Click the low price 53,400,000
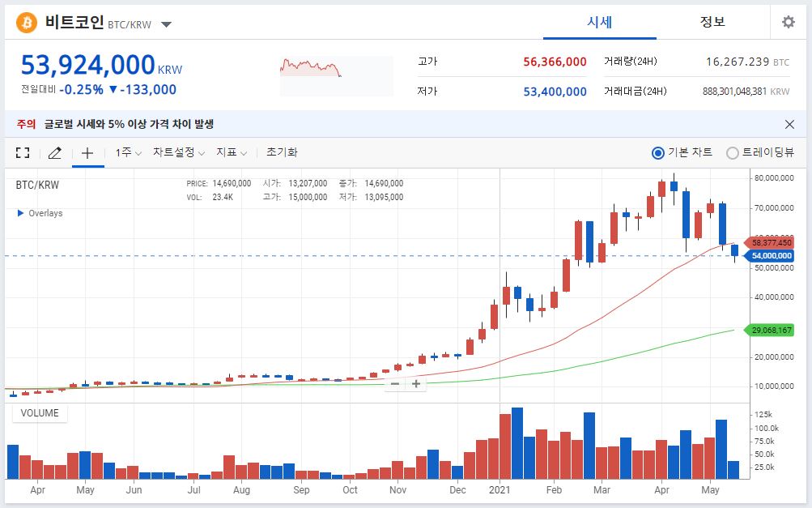This screenshot has width=812, height=508. (555, 92)
